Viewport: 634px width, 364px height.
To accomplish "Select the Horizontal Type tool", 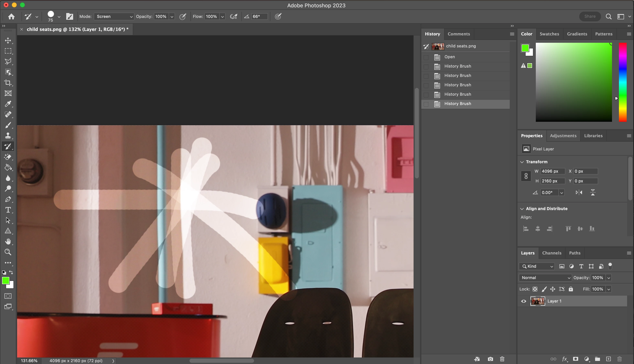I will click(8, 210).
